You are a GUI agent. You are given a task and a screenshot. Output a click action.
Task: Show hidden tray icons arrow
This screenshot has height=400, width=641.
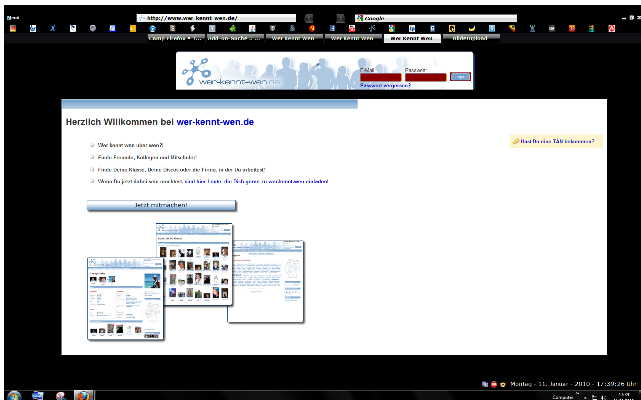point(585,397)
